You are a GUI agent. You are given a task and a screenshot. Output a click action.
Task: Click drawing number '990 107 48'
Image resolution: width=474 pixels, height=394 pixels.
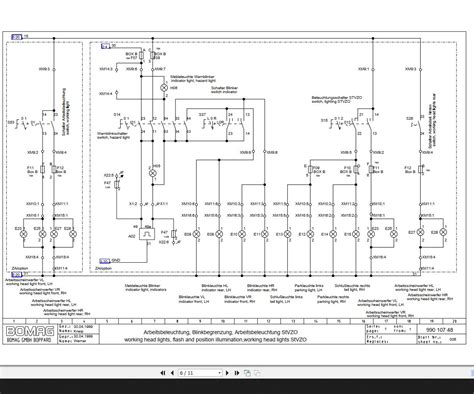pos(439,330)
